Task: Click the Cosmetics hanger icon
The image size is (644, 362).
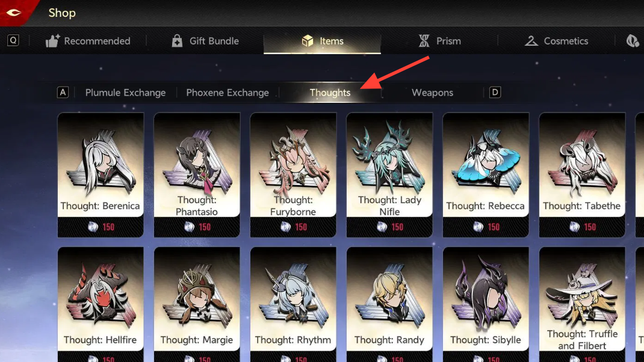Action: 531,41
